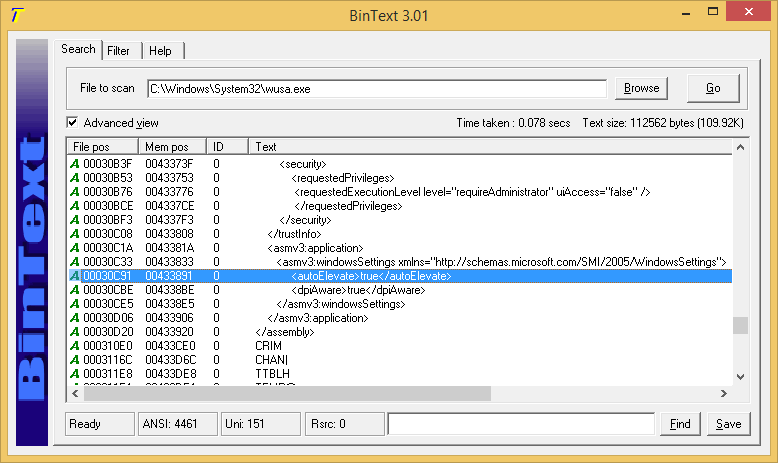778x463 pixels.
Task: Sort by the File pos column header
Action: click(103, 147)
